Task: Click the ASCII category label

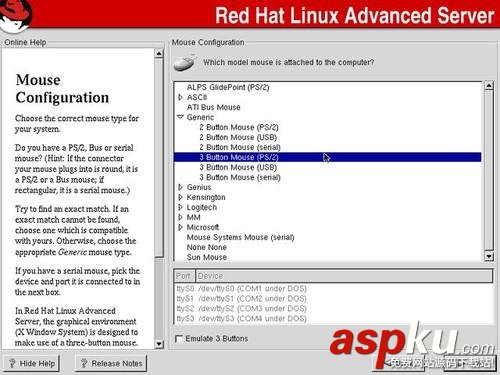Action: pos(197,97)
